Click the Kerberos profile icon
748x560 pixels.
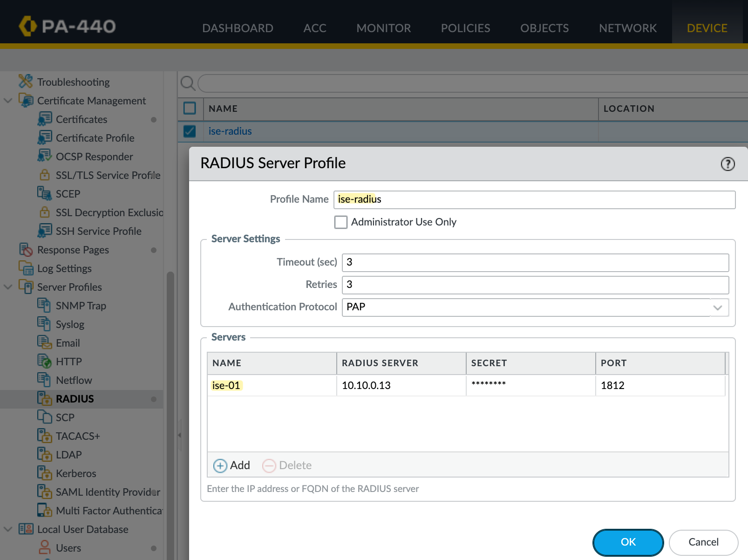click(44, 473)
